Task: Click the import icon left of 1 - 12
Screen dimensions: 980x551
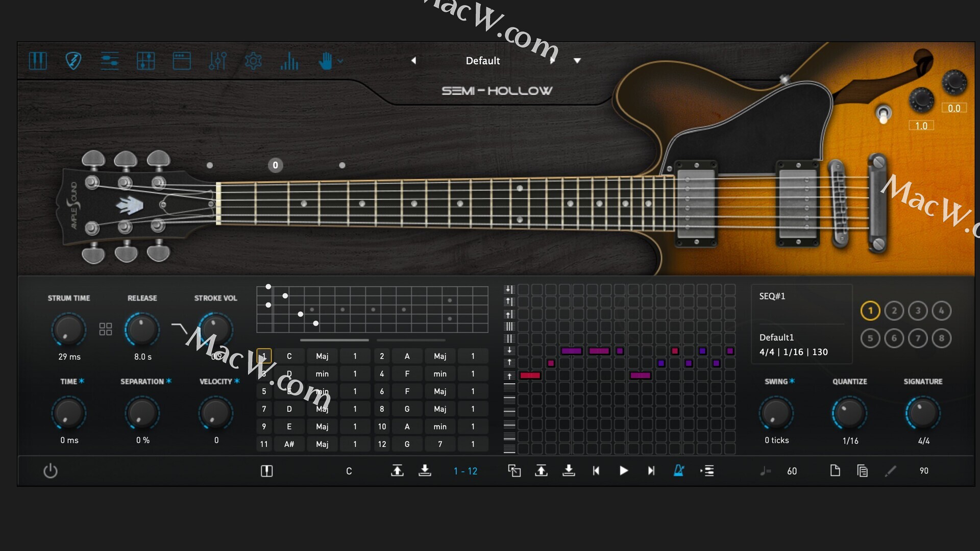Action: (425, 470)
